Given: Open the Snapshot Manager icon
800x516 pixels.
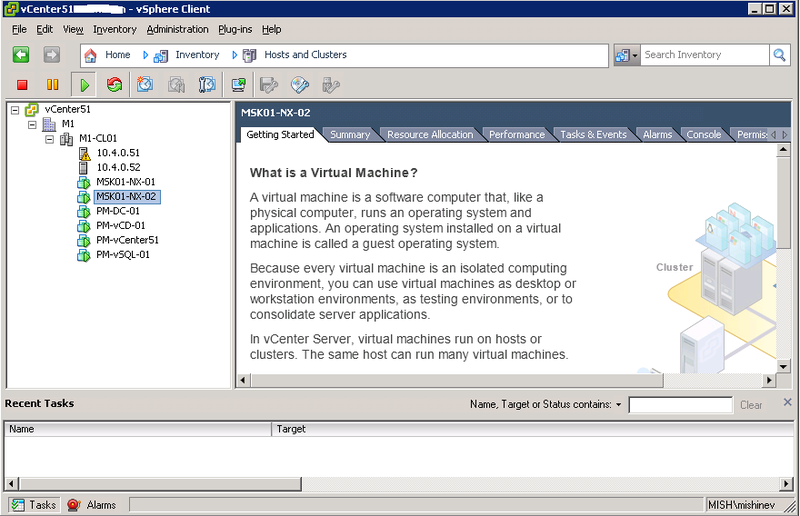Looking at the screenshot, I should pyautogui.click(x=207, y=85).
